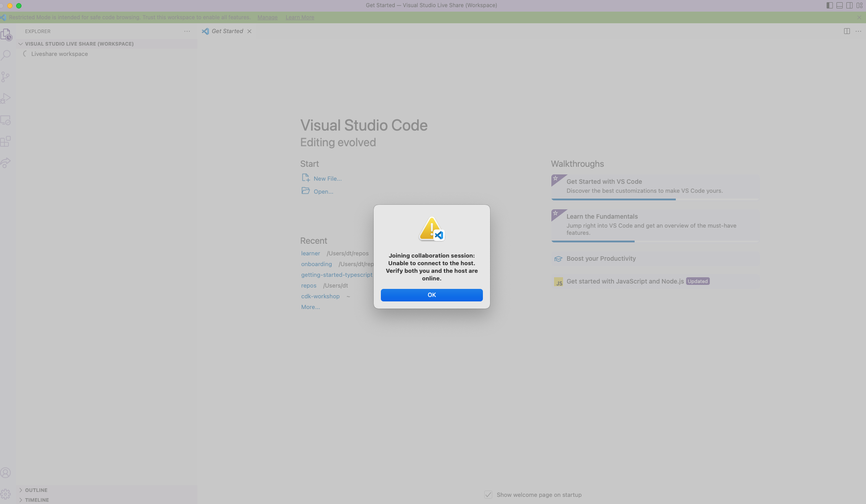Close the Restricted Mode banner

[x=859, y=17]
